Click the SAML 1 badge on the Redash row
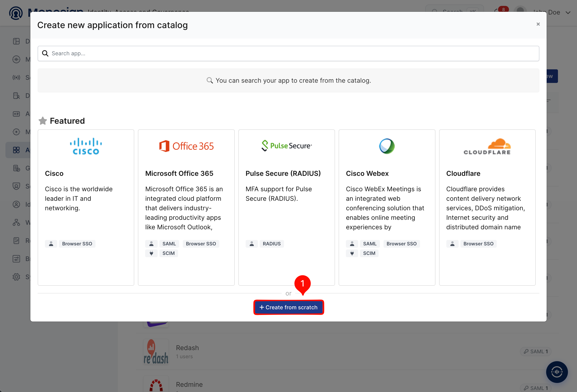Image resolution: width=577 pixels, height=392 pixels. click(535, 351)
